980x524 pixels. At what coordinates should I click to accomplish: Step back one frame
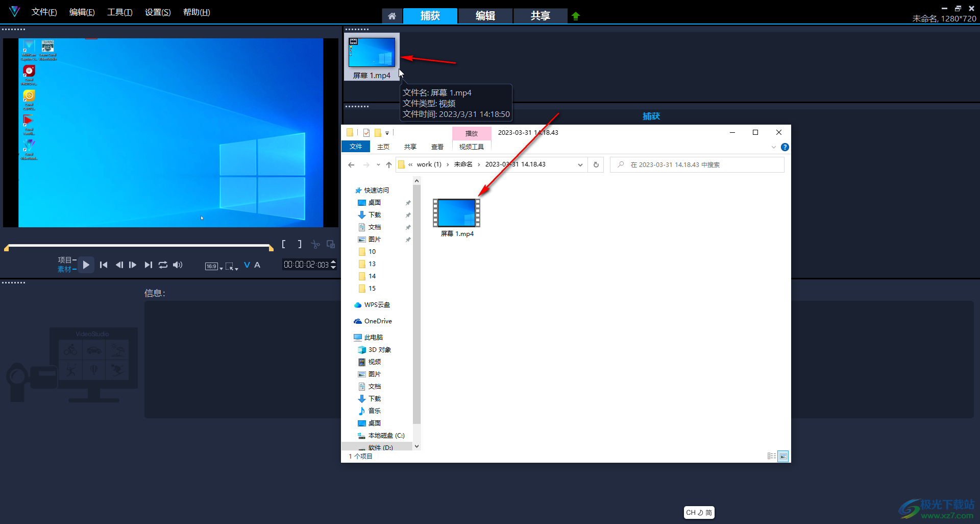tap(119, 265)
